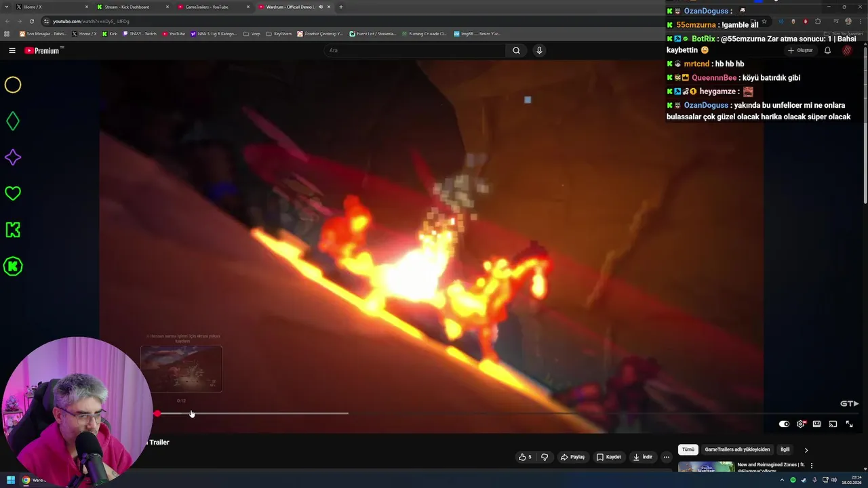Open TEASY - Twitch bookmark
This screenshot has width=868, height=488.
tap(140, 33)
